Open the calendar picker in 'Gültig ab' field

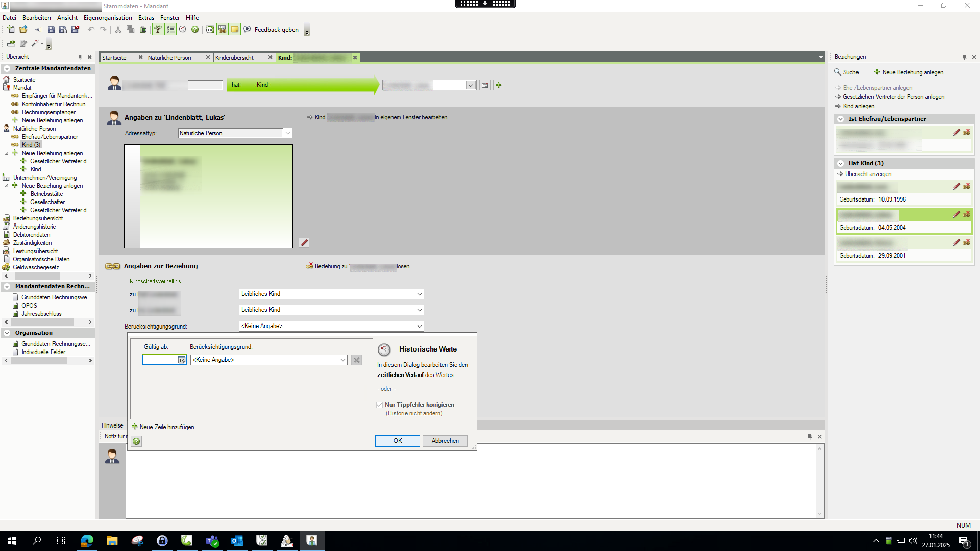coord(181,360)
